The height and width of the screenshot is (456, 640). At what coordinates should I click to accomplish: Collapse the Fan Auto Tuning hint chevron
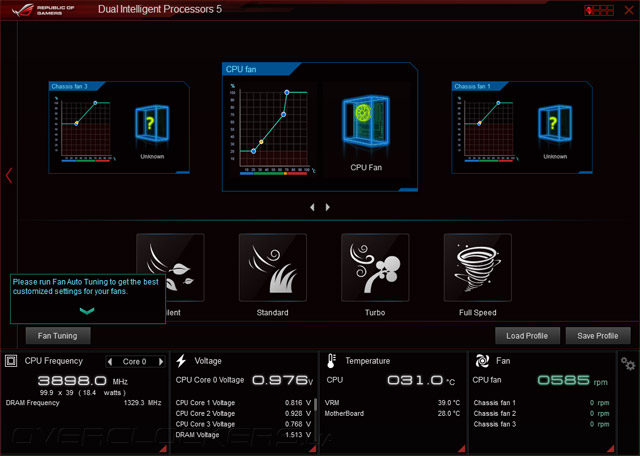click(x=87, y=311)
